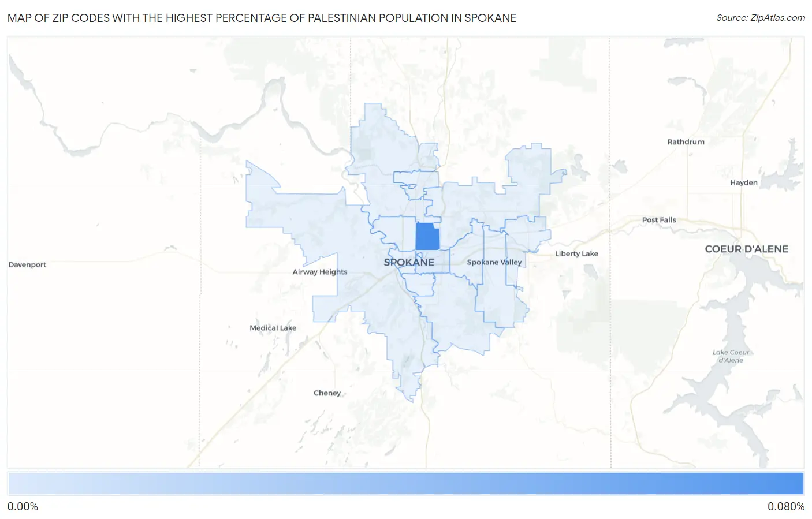
Task: Click the Spokane Valley label
Action: (494, 262)
